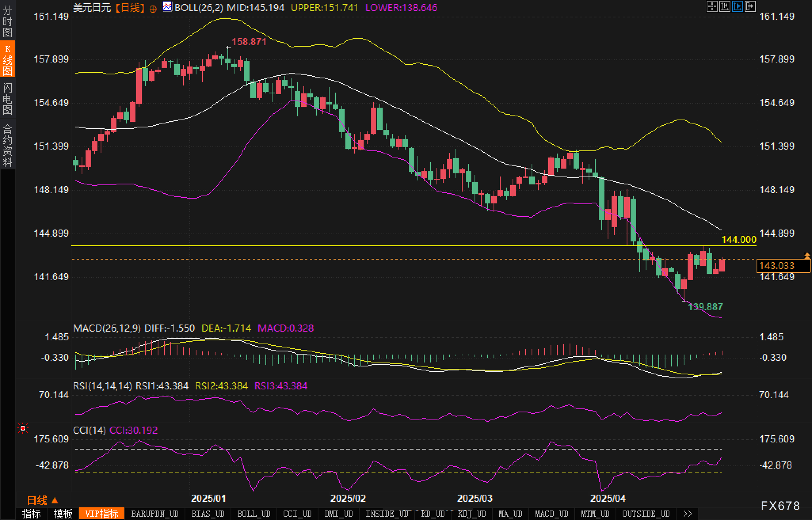The image size is (812, 520).
Task: Click the orange alert bell at price axis
Action: (x=807, y=256)
